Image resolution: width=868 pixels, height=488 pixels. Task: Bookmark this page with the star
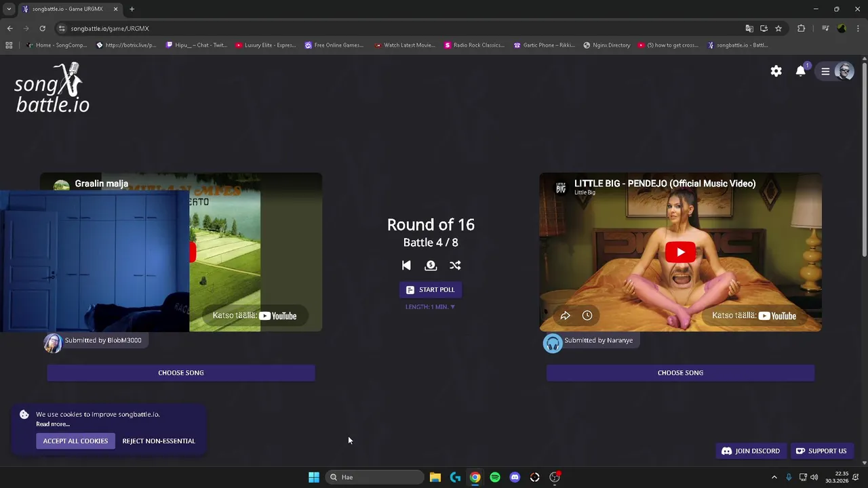click(x=778, y=28)
